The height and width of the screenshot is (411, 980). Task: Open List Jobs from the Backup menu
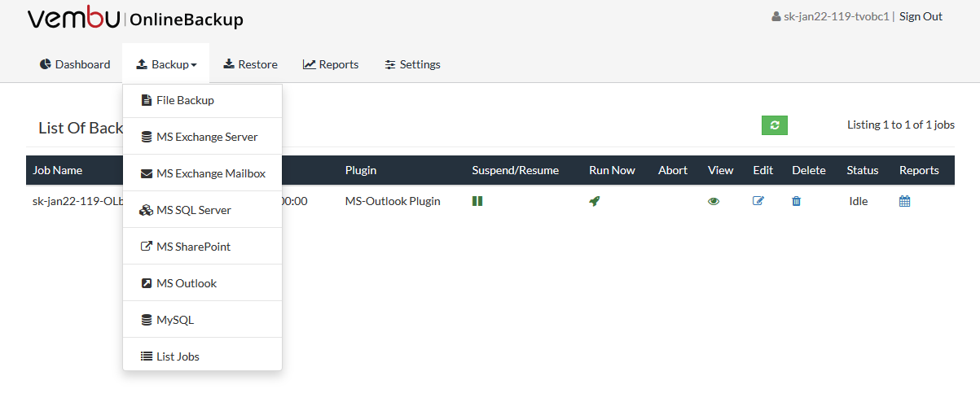202,356
